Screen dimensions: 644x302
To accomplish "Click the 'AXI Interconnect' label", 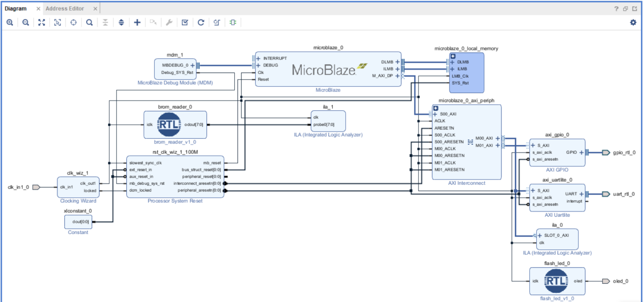I will coord(467,183).
